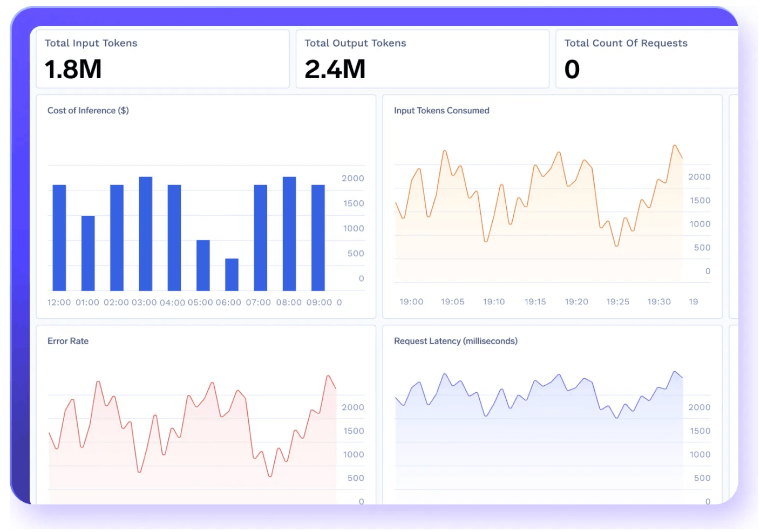761x532 pixels.
Task: Click the final peak of the orange line
Action: pyautogui.click(x=675, y=145)
